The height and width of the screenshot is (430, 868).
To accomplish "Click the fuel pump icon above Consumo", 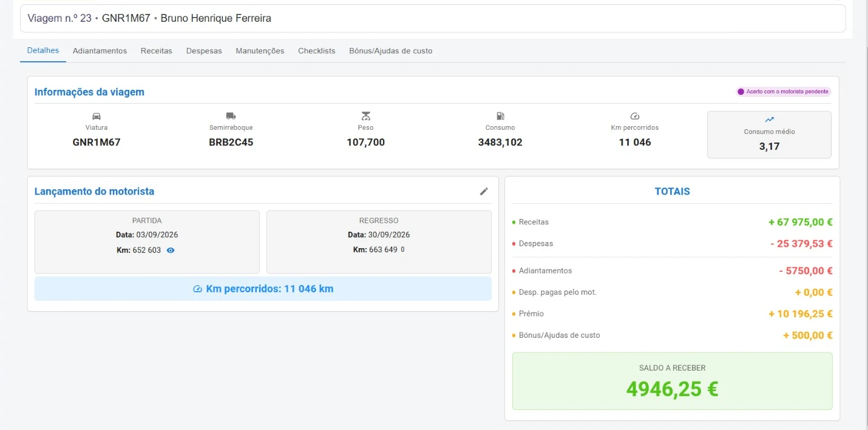I will pos(500,116).
